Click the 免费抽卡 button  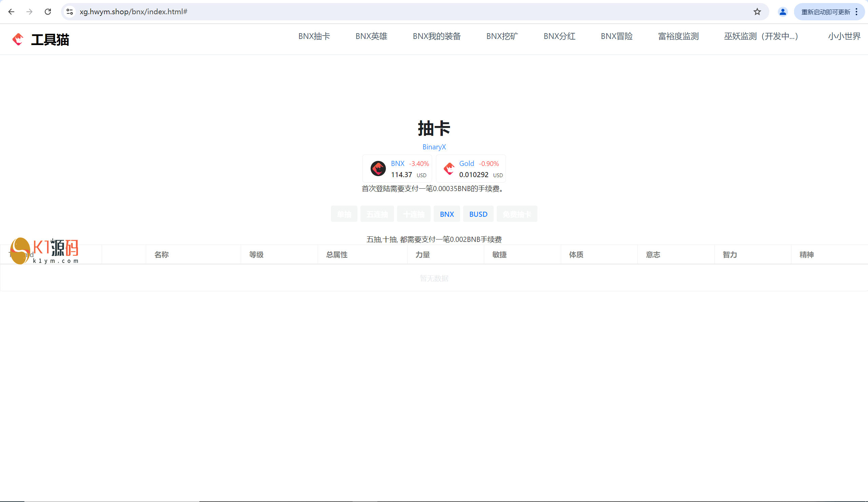517,214
